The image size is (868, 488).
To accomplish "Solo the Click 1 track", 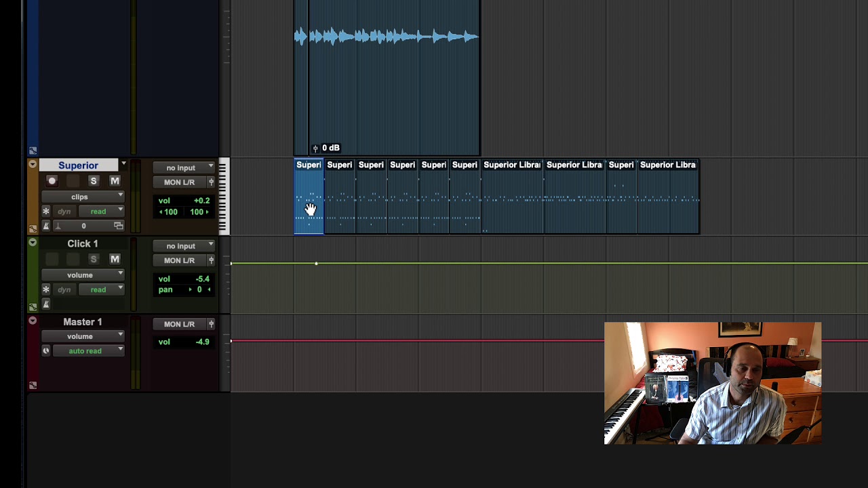I will coord(94,260).
